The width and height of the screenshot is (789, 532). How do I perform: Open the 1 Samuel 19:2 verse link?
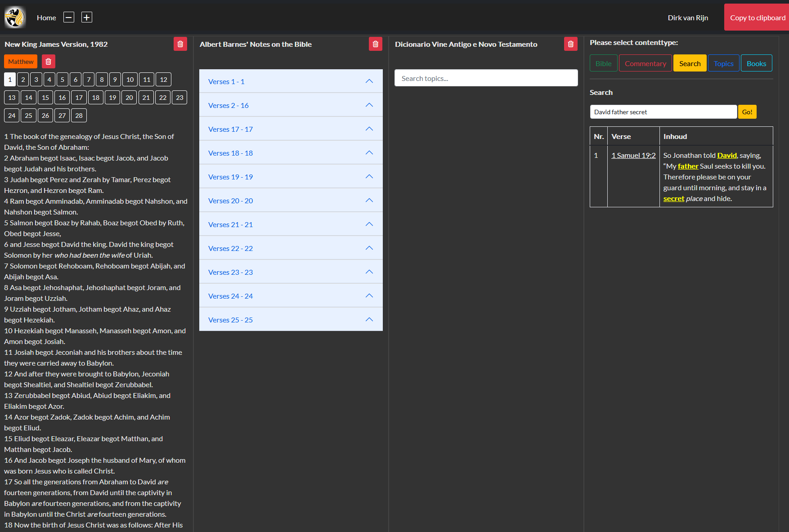(x=633, y=156)
